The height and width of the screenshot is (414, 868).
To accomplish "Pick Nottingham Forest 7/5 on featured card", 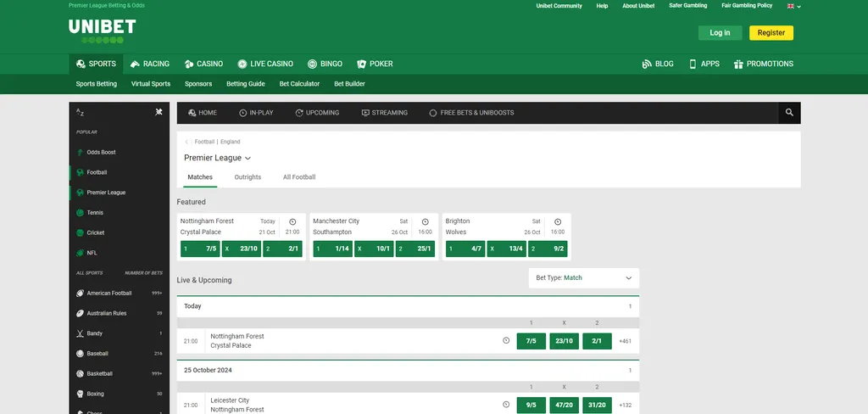I will [200, 249].
